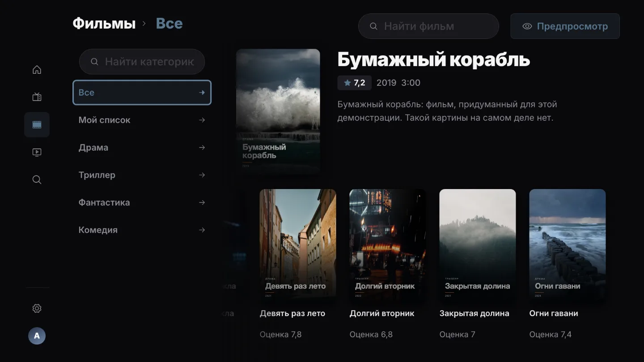Click the Бумажный корабль description paragraph
Screen dimensions: 644x362
pyautogui.click(x=447, y=111)
